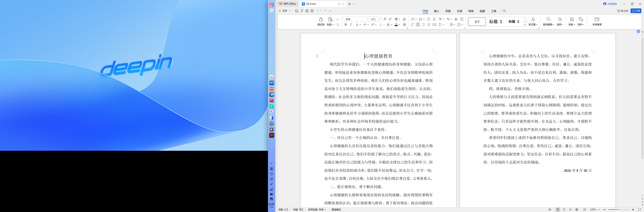Viewport: 644px width, 212px height.
Task: Click the search icon beside 工具 tab
Action: (504, 11)
